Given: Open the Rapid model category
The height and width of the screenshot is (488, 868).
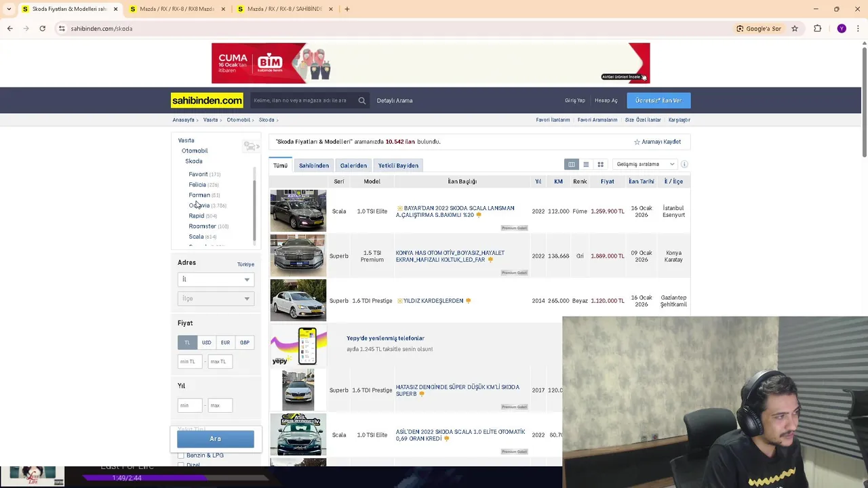Looking at the screenshot, I should click(196, 216).
